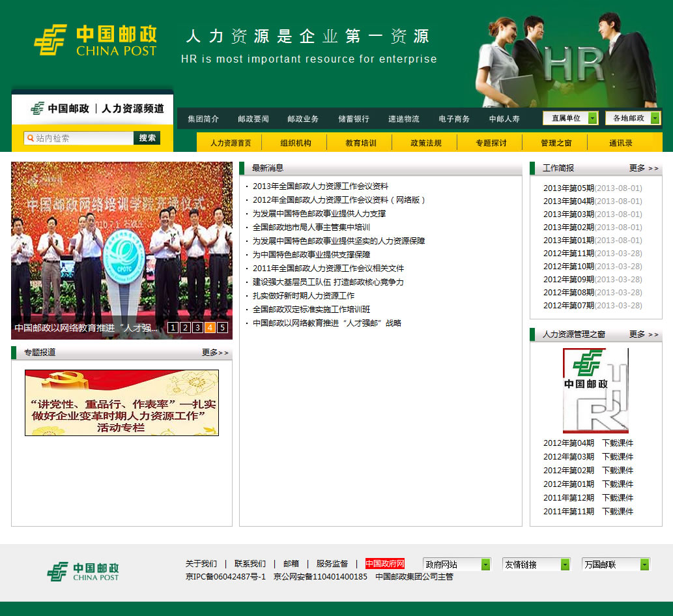This screenshot has width=673, height=616.
Task: Open 服务监督 footer link
Action: coord(332,564)
